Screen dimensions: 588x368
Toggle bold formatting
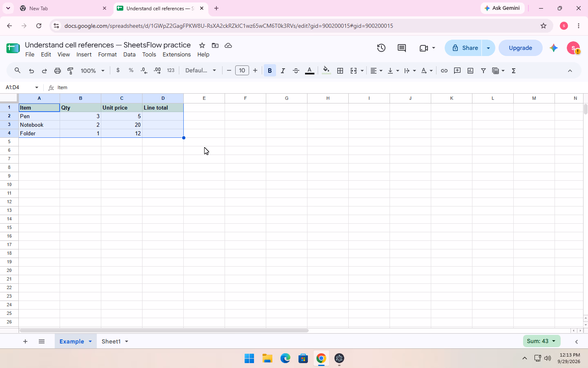click(x=270, y=71)
